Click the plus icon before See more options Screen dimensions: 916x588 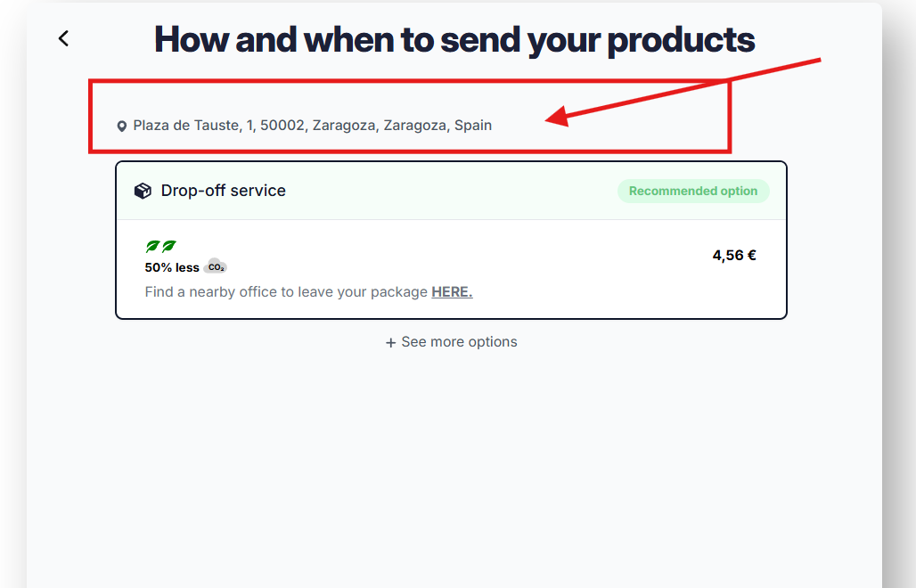click(x=391, y=343)
